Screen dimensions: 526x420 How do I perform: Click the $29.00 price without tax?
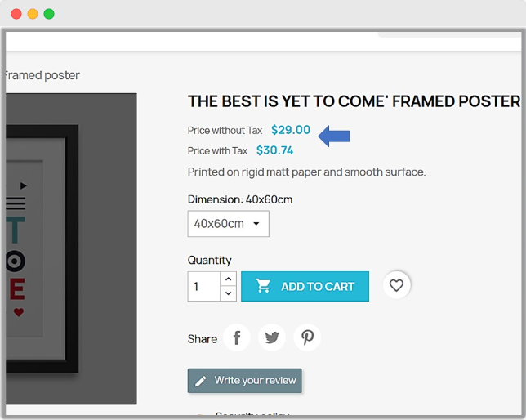click(291, 130)
